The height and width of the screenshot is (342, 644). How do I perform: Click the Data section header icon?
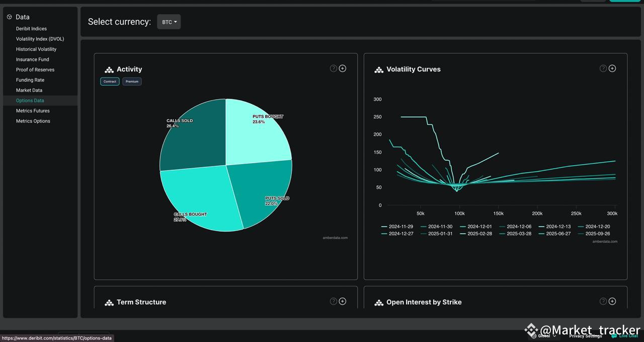coord(9,17)
